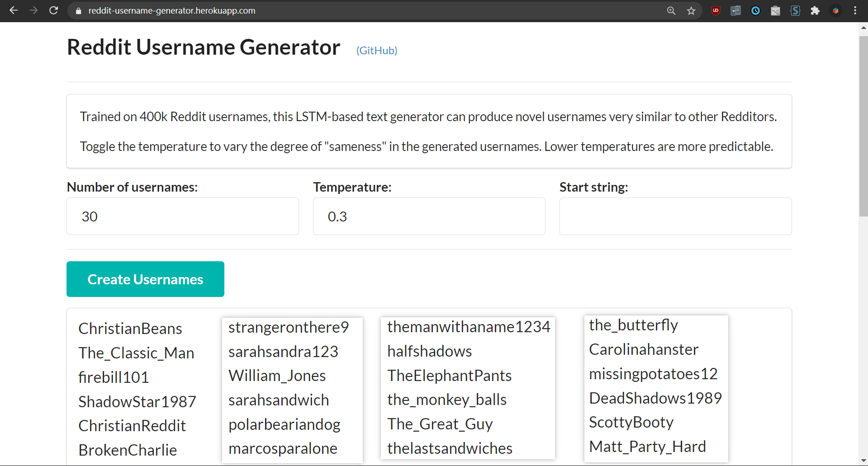
Task: Open the Extensions puzzle piece menu
Action: pos(815,11)
